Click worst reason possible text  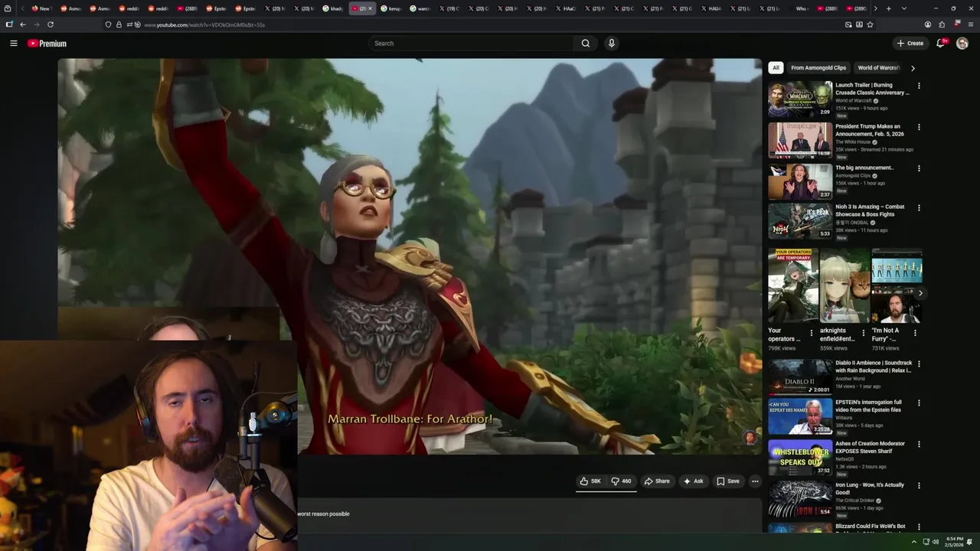324,514
